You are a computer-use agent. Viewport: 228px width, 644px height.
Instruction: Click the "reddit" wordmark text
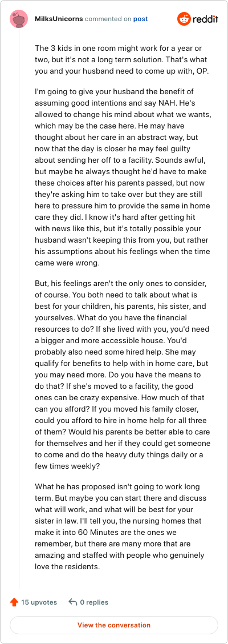[205, 19]
